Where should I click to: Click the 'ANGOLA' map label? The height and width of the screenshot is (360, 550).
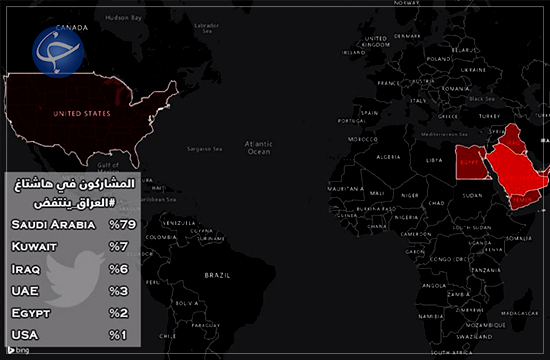(434, 286)
